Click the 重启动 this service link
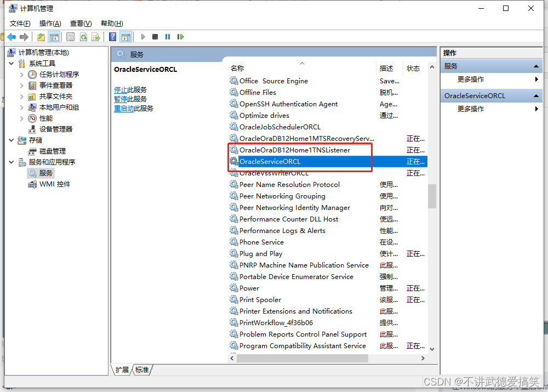 (x=124, y=109)
